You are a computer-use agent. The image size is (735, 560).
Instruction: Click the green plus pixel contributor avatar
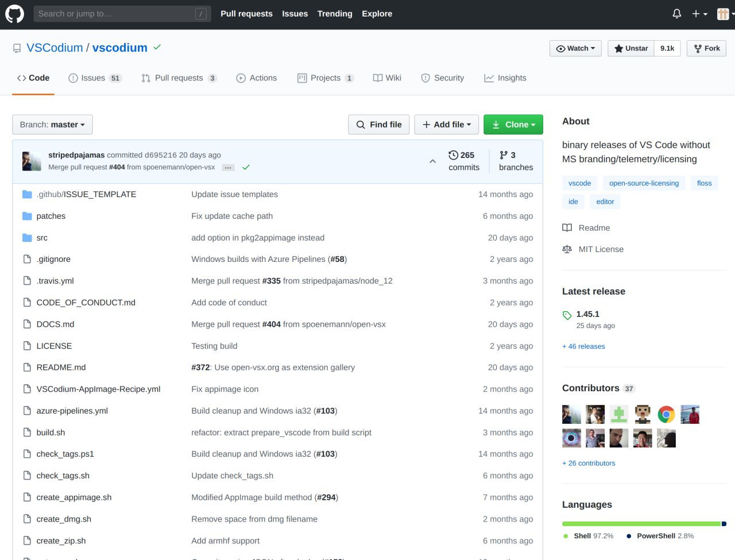coord(618,414)
